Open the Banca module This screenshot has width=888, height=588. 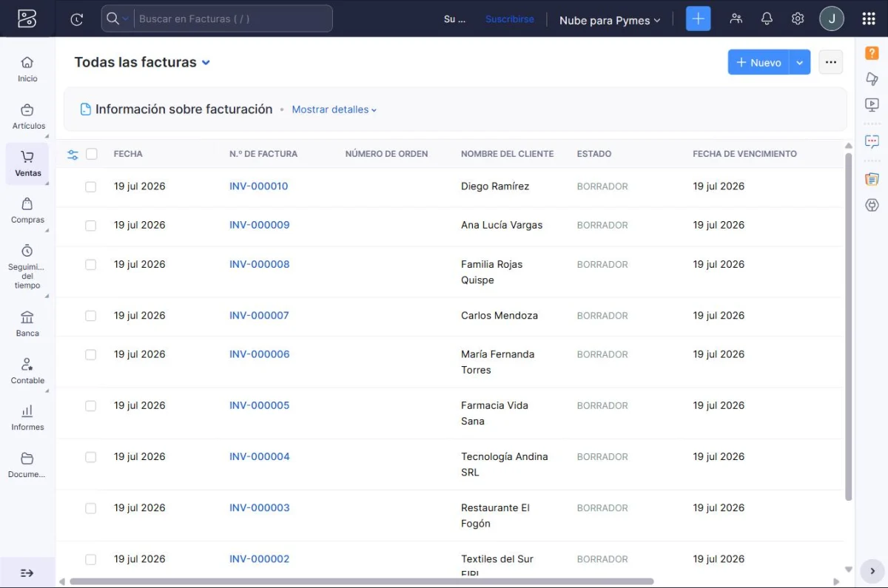pyautogui.click(x=27, y=324)
